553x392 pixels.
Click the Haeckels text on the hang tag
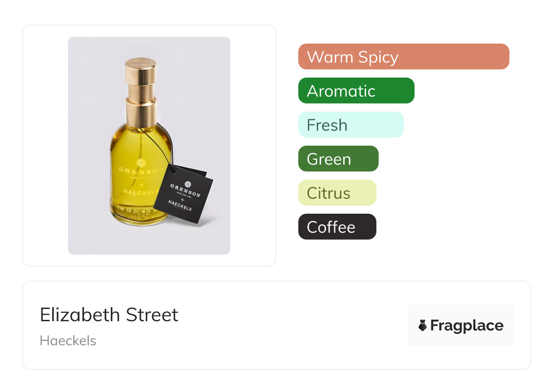179,205
